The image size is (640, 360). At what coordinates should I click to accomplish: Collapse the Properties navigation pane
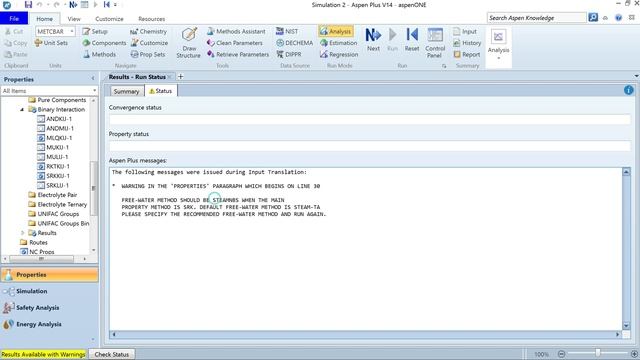[93, 79]
